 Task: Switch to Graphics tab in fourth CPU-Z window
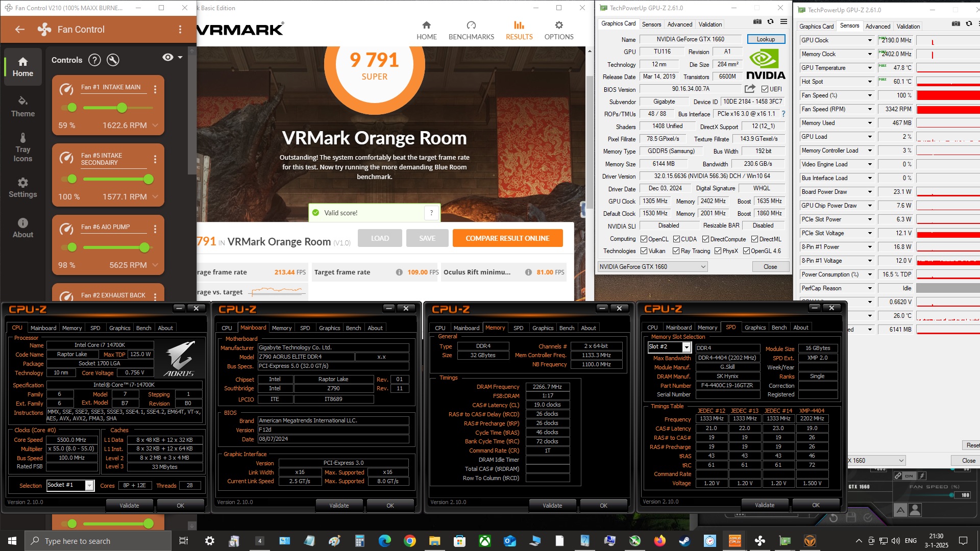(755, 328)
